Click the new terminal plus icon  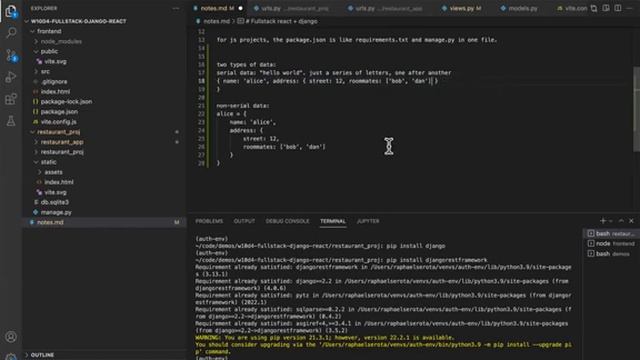pyautogui.click(x=602, y=221)
